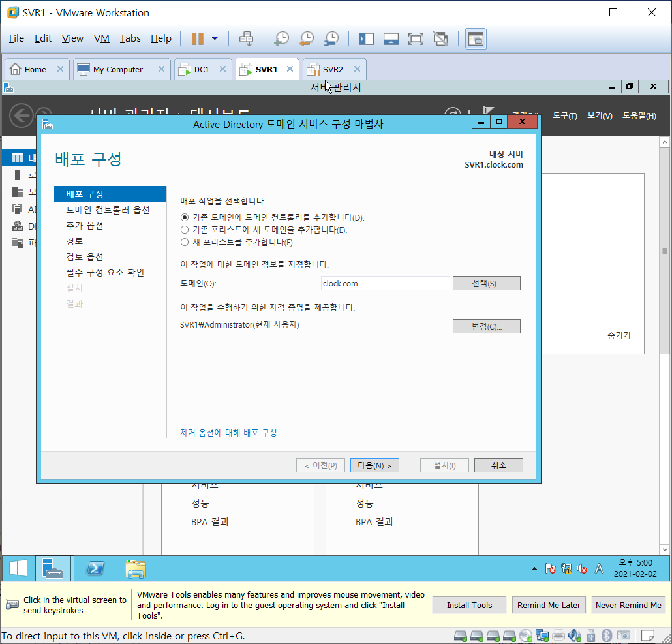The height and width of the screenshot is (644, 672).
Task: Click the sound card status icon
Action: (x=575, y=636)
